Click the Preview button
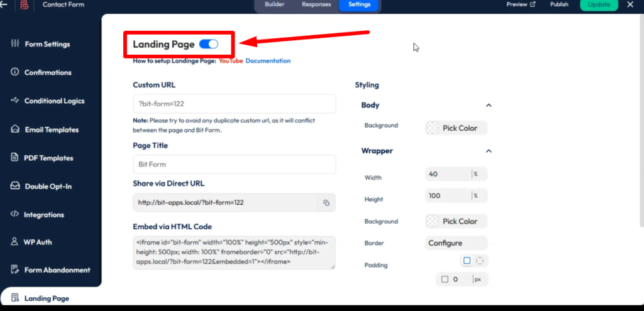 click(521, 4)
